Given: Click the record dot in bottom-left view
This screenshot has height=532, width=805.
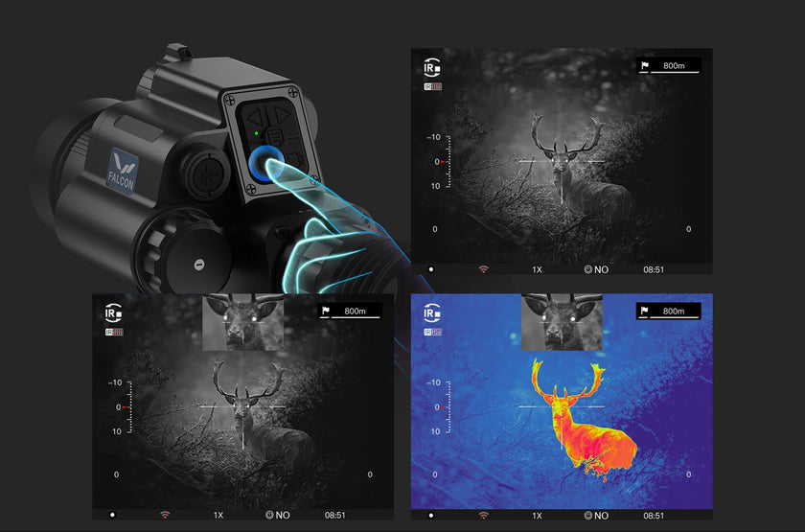Looking at the screenshot, I should pos(112,515).
